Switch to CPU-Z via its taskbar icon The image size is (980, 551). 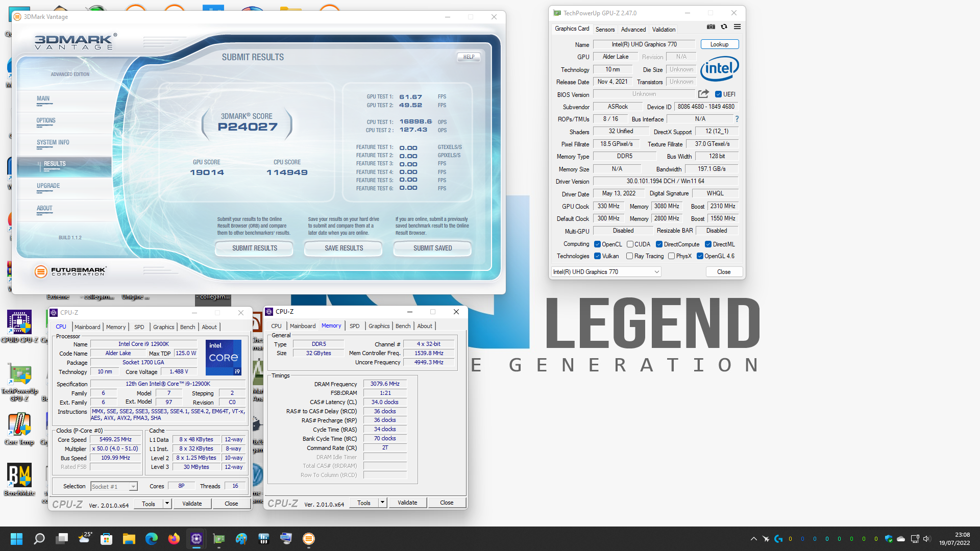(197, 539)
